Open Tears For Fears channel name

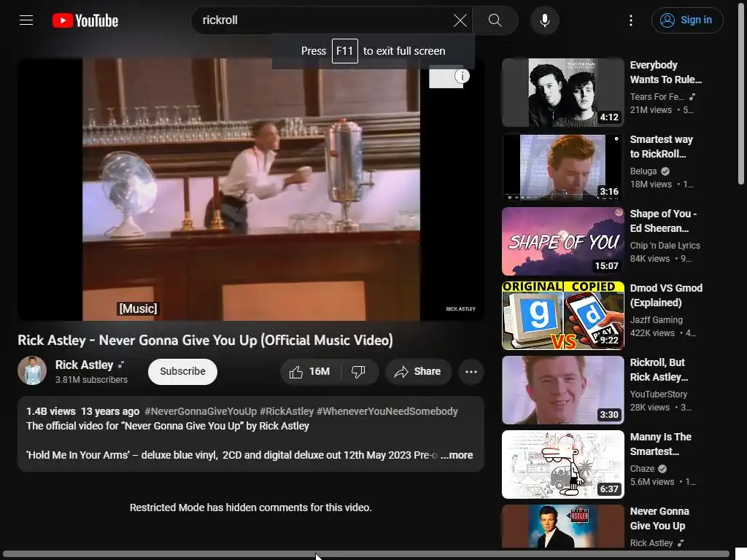point(657,97)
